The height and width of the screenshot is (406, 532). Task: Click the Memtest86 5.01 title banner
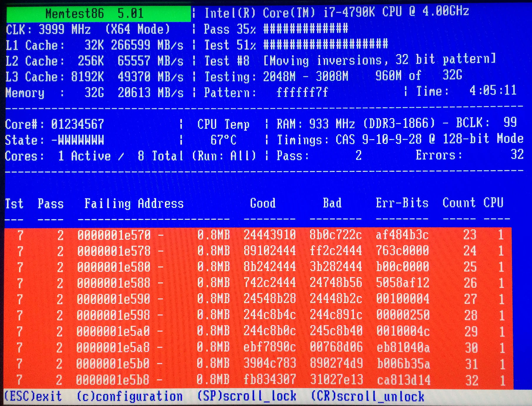[99, 14]
